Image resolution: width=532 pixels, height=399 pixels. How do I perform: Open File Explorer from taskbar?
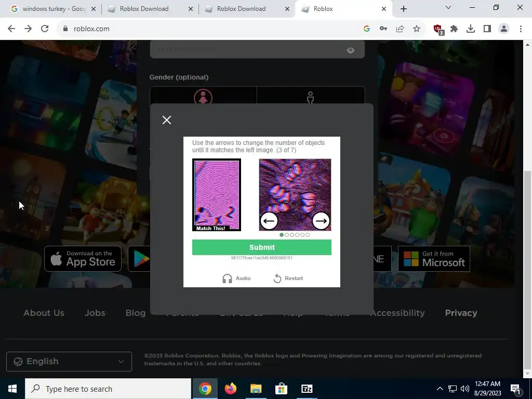(256, 389)
